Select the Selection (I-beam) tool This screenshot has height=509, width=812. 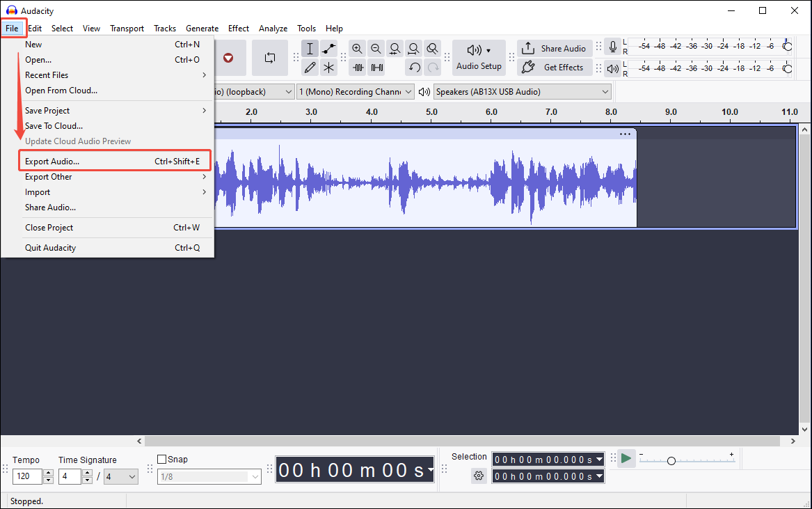tap(310, 49)
